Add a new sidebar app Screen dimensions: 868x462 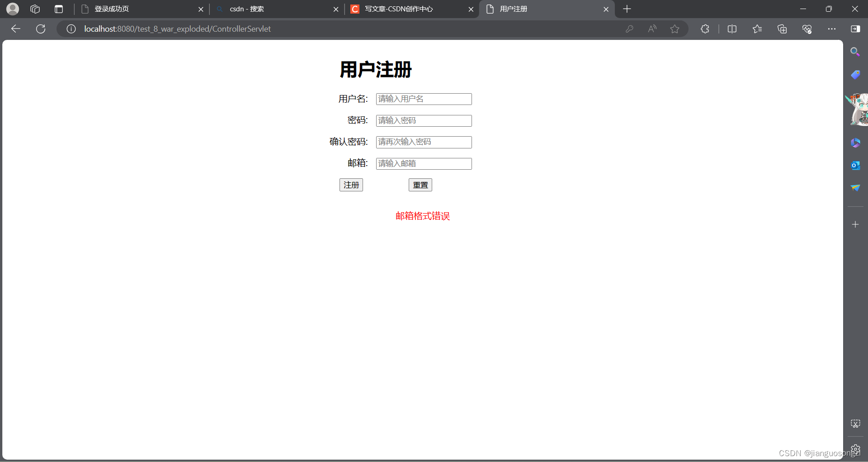(x=855, y=224)
